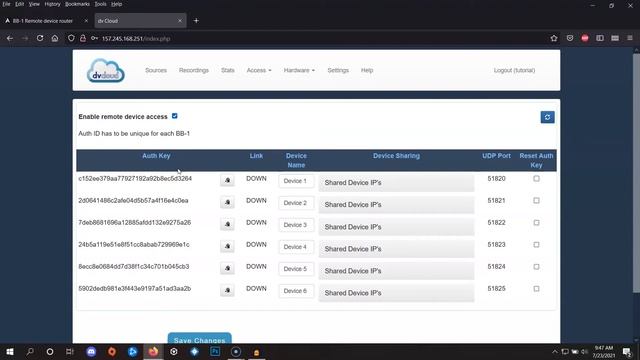Click Shared Device IP's field for Device 5
This screenshot has height=360, width=640.
pyautogui.click(x=396, y=271)
